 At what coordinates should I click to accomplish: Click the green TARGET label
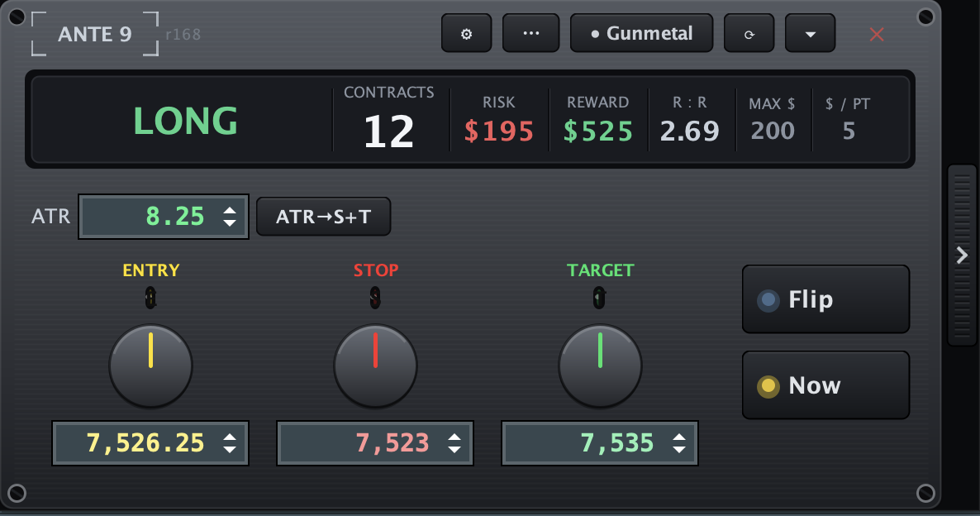(x=600, y=270)
